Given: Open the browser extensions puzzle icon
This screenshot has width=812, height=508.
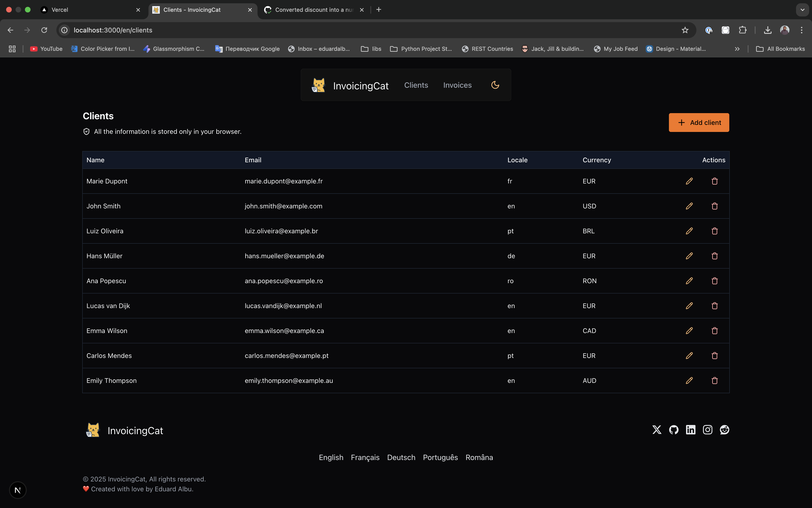Looking at the screenshot, I should (x=742, y=30).
